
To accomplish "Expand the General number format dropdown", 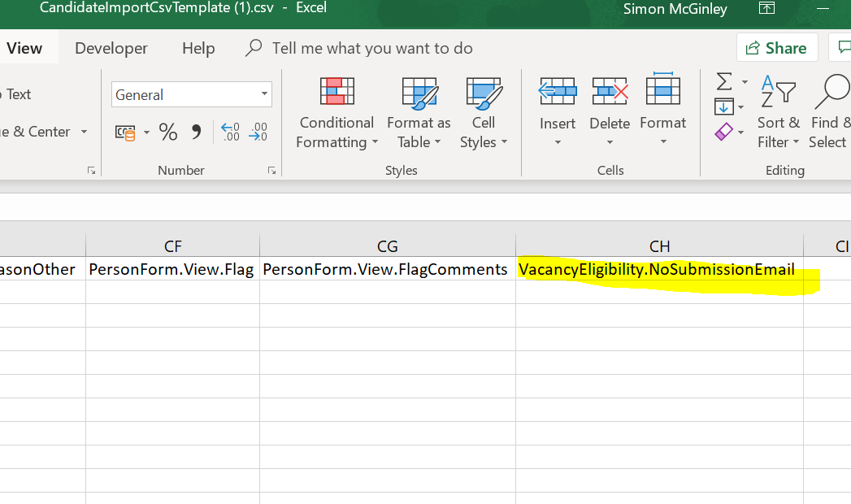I will (x=264, y=94).
